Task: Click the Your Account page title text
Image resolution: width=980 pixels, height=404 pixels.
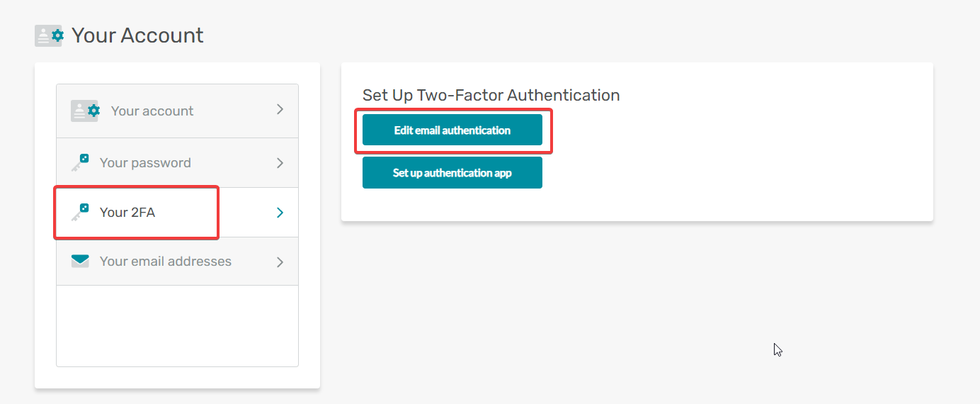Action: tap(137, 35)
